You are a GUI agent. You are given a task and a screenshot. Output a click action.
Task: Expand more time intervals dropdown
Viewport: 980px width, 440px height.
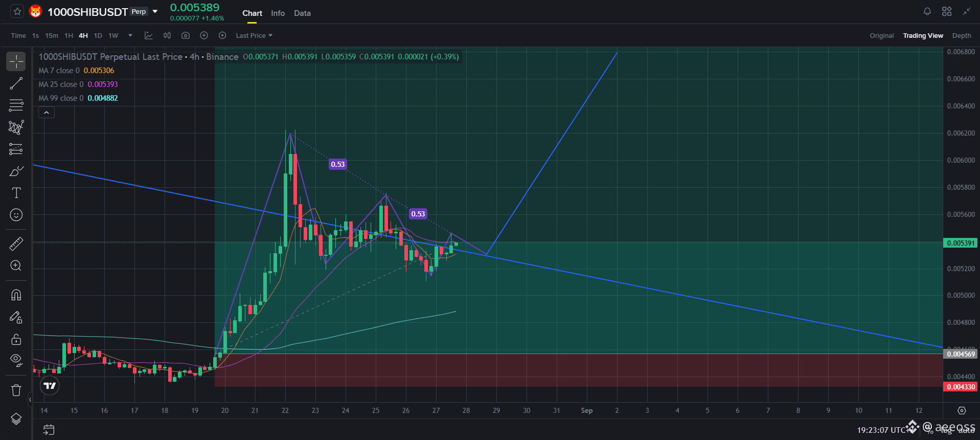point(130,36)
